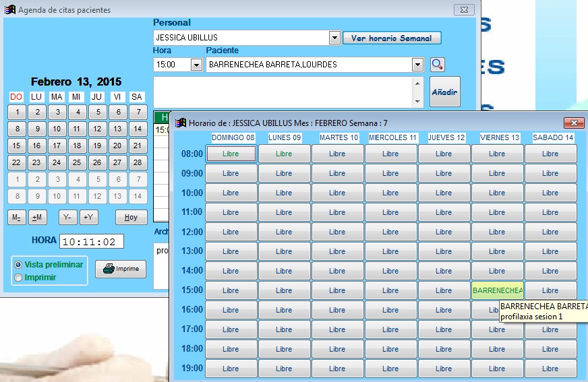Open BARRENECHEA appointment on Viernes 13
The image size is (588, 382).
tap(497, 291)
